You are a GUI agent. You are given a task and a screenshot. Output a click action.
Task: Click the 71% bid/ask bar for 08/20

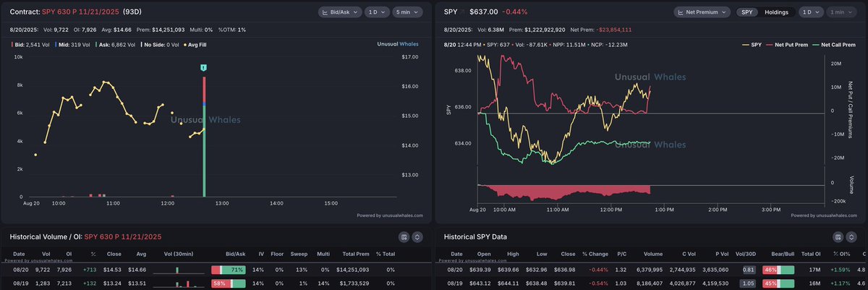(229, 269)
